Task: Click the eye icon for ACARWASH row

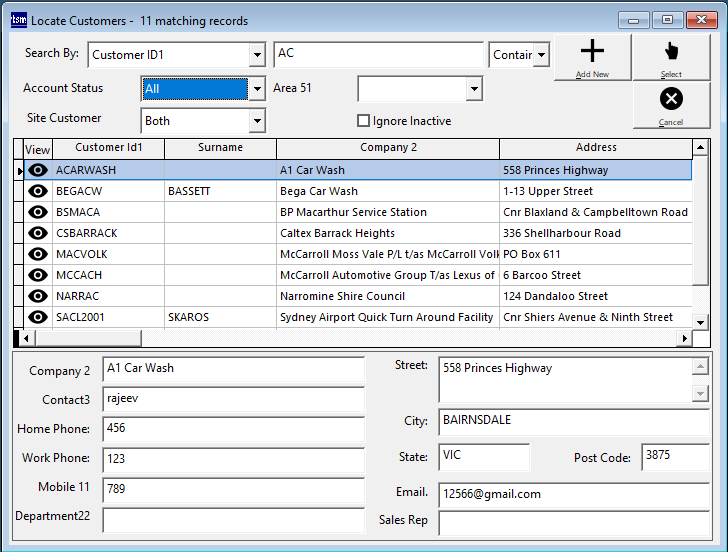Action: pyautogui.click(x=38, y=170)
